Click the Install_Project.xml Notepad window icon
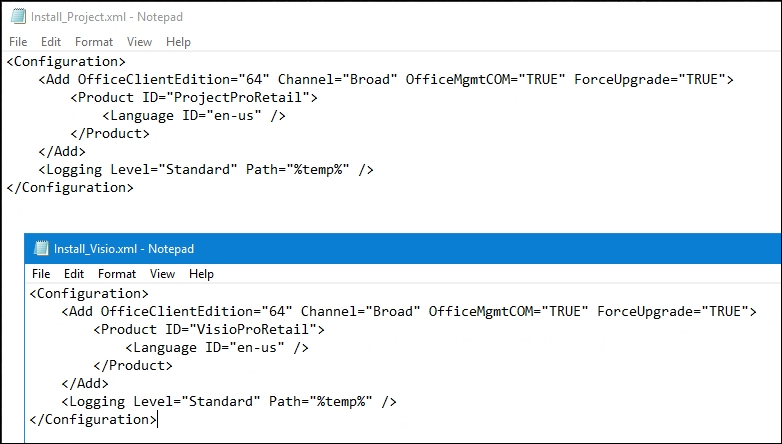This screenshot has height=444, width=782. click(18, 16)
